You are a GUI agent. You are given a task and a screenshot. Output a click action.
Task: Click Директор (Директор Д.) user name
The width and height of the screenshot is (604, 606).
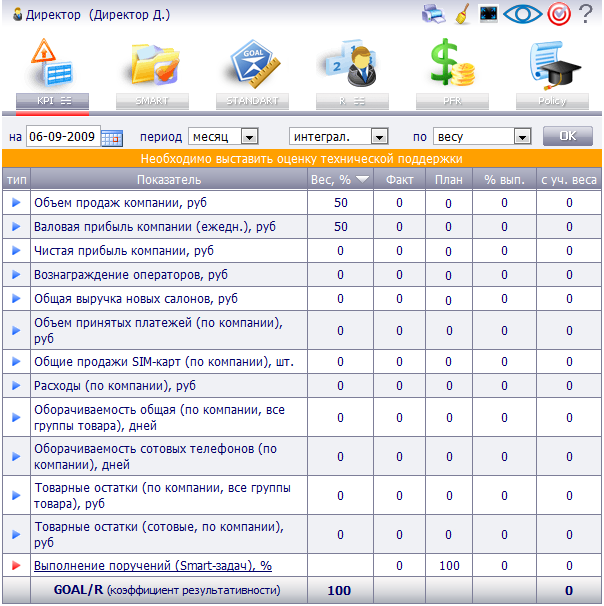click(x=98, y=15)
